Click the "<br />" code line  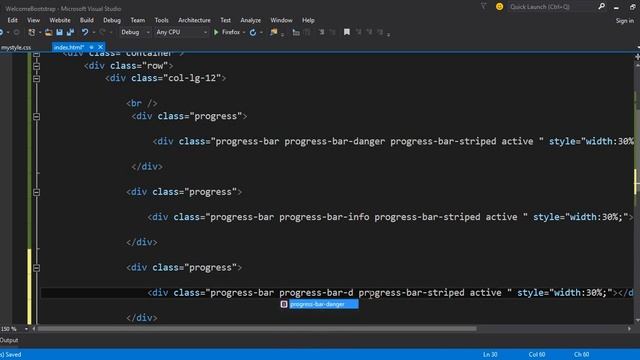[142, 104]
